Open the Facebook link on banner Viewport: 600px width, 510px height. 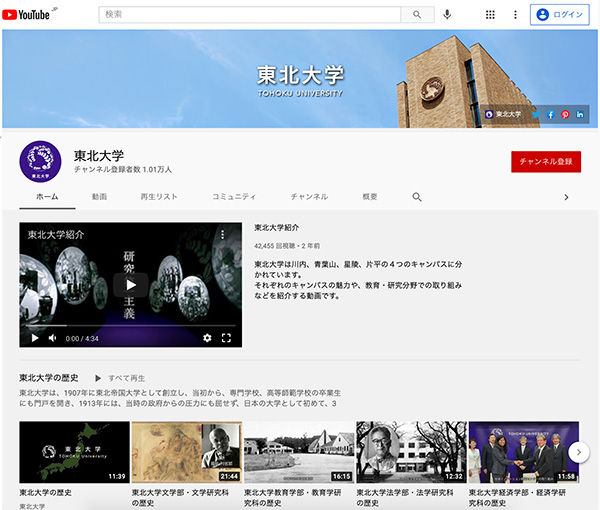(x=551, y=114)
